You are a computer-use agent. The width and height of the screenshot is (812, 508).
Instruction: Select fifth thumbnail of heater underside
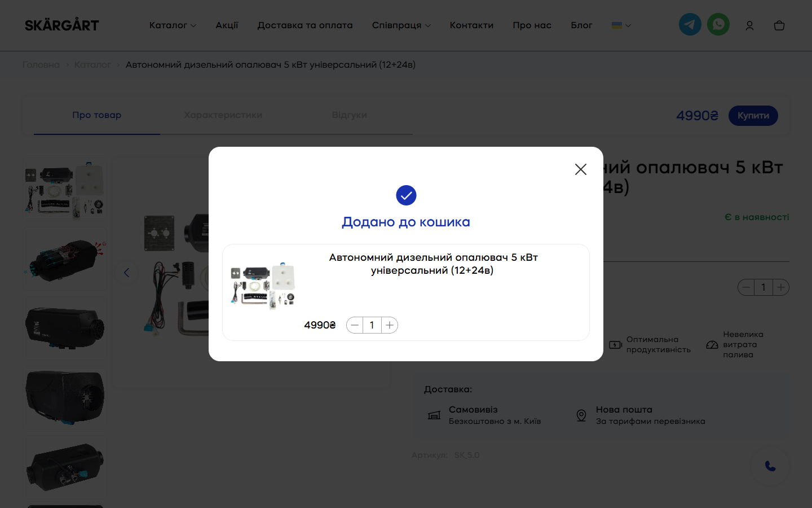click(65, 467)
